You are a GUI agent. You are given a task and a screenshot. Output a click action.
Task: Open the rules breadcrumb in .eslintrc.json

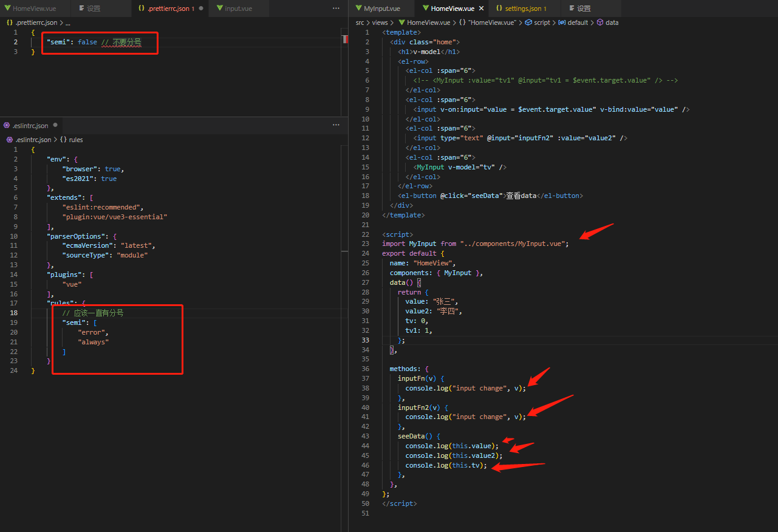[70, 140]
